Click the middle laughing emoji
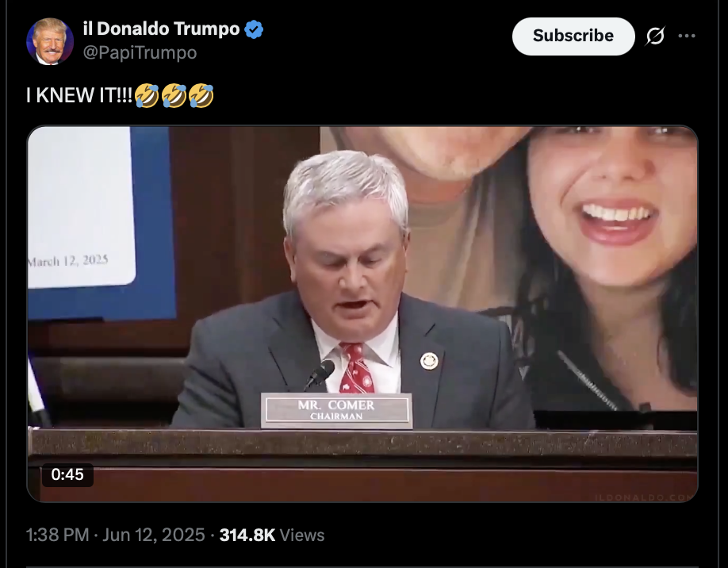 (x=174, y=96)
